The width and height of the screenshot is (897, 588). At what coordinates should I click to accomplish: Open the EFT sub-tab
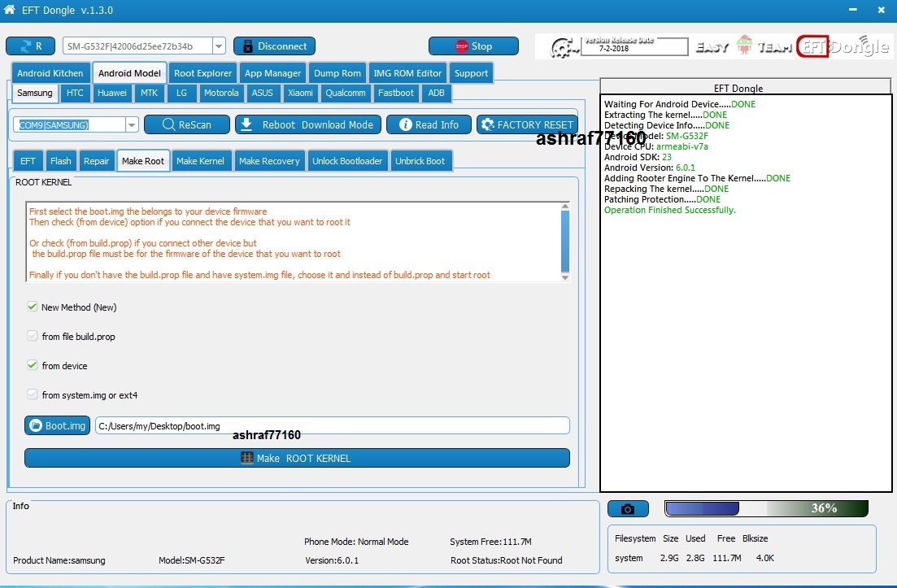pos(28,161)
